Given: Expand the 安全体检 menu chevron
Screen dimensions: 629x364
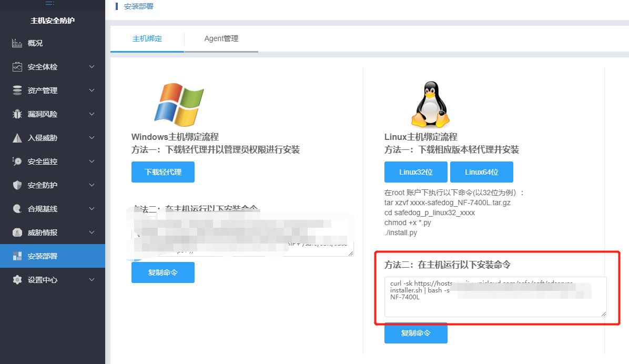Looking at the screenshot, I should coord(92,67).
